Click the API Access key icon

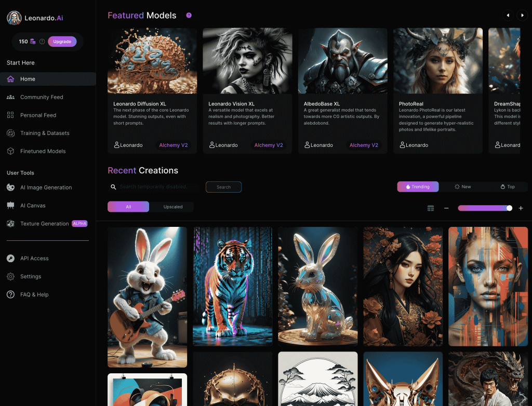(x=10, y=259)
